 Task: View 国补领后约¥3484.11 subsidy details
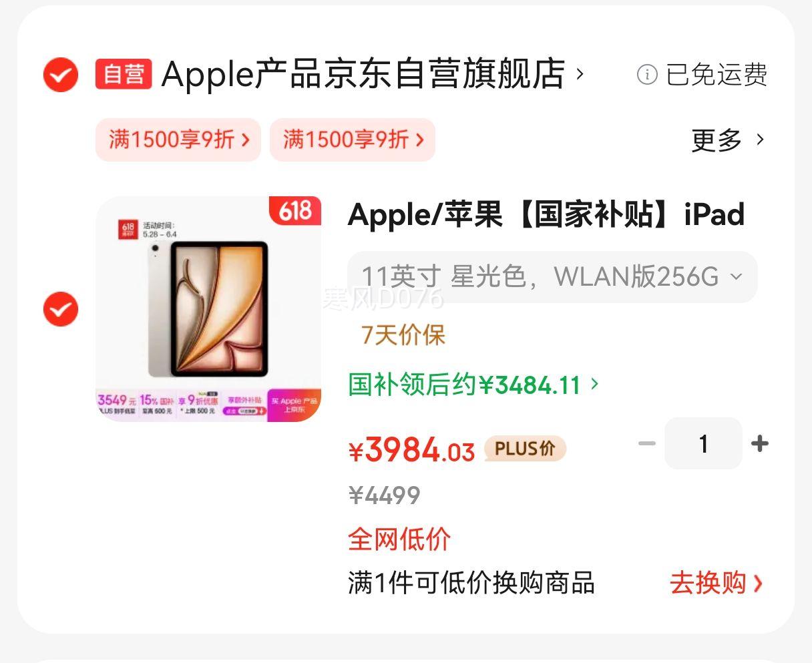(x=473, y=385)
